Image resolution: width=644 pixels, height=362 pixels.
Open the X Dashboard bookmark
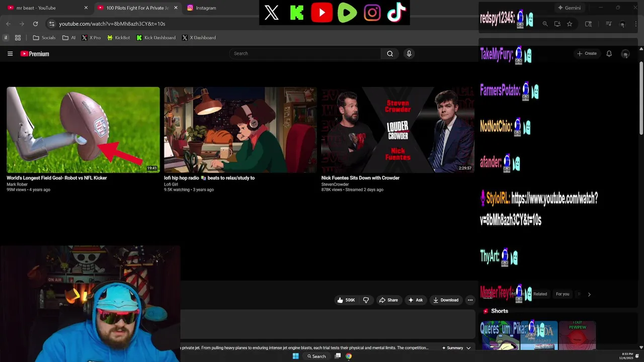coord(199,38)
